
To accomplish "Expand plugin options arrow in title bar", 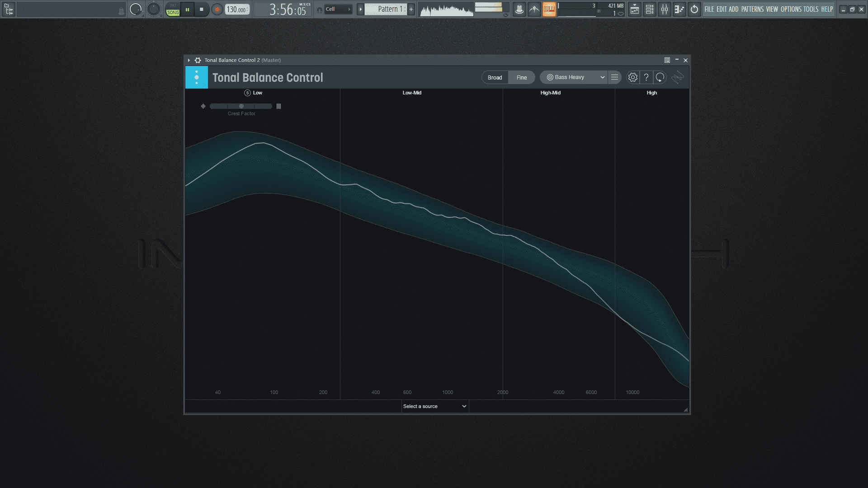I will [189, 60].
